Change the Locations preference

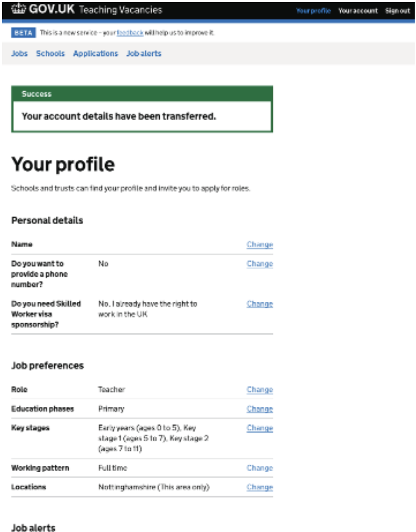[x=259, y=487]
